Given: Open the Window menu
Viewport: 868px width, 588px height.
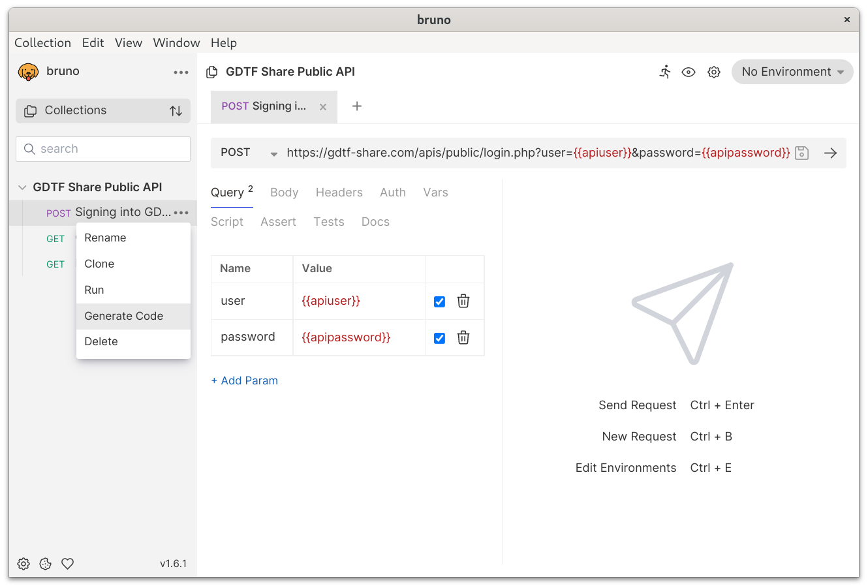Looking at the screenshot, I should click(176, 43).
